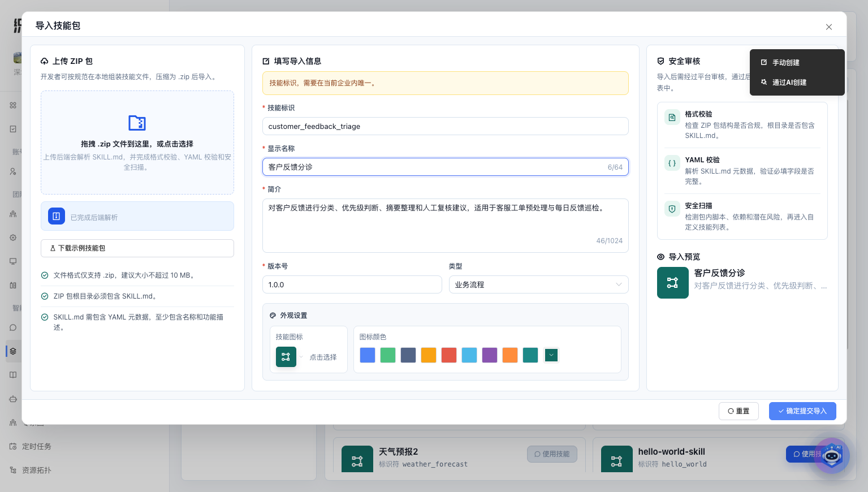The height and width of the screenshot is (492, 868).
Task: Click the 技能标识 input field
Action: (446, 126)
